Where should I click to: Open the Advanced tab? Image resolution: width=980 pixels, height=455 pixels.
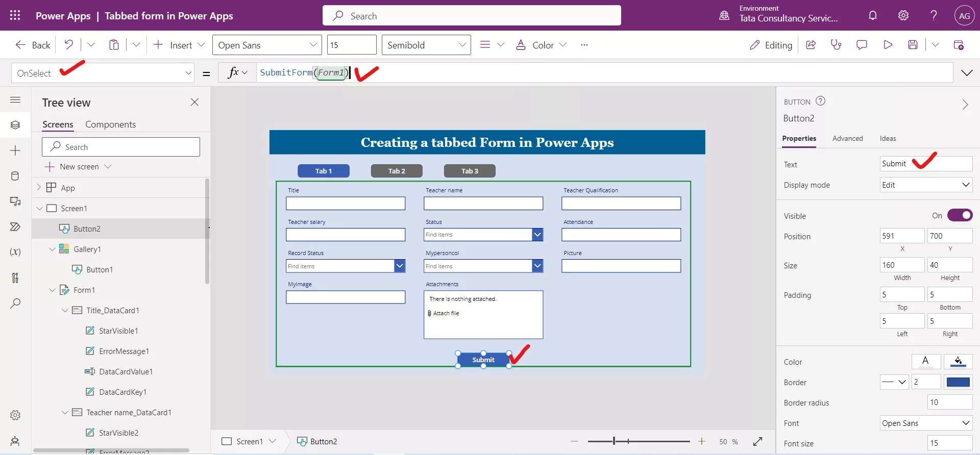(x=847, y=138)
